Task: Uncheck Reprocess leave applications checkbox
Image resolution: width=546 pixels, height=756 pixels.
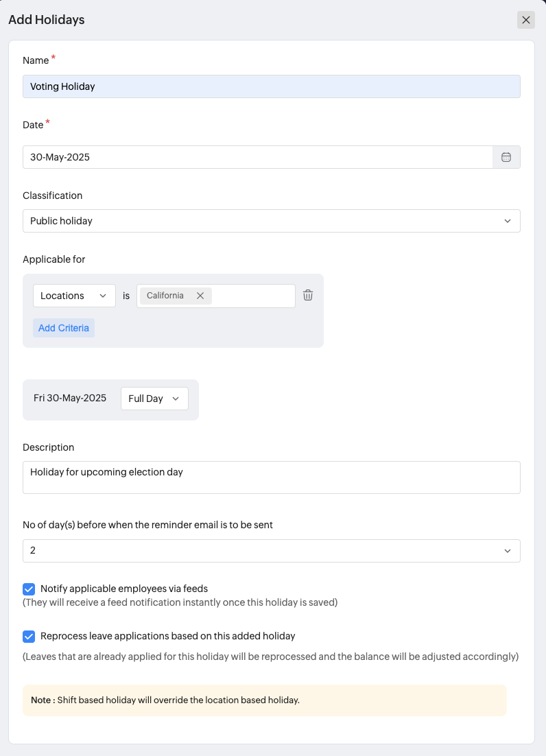Action: [x=29, y=636]
